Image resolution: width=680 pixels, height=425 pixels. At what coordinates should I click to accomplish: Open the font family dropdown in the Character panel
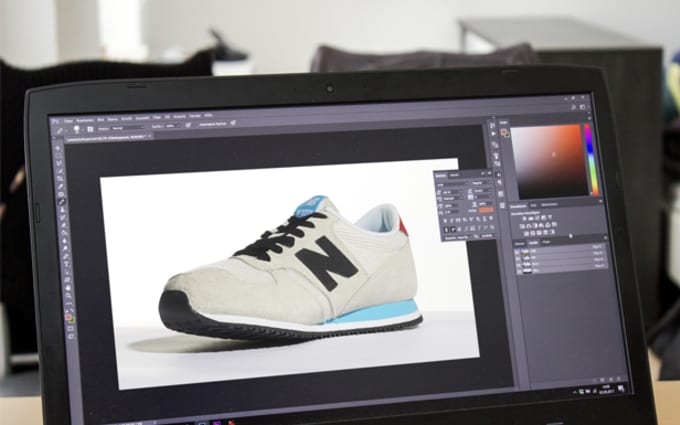point(453,184)
